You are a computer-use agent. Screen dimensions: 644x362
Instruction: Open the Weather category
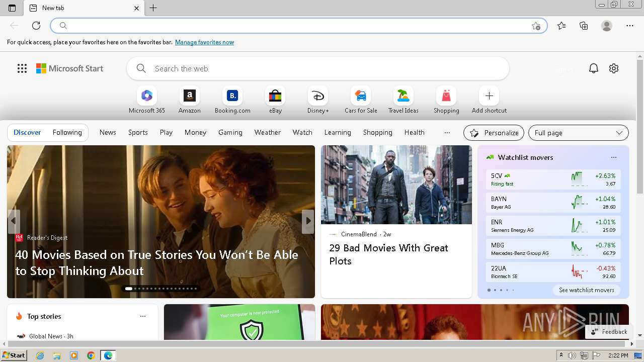(x=268, y=132)
